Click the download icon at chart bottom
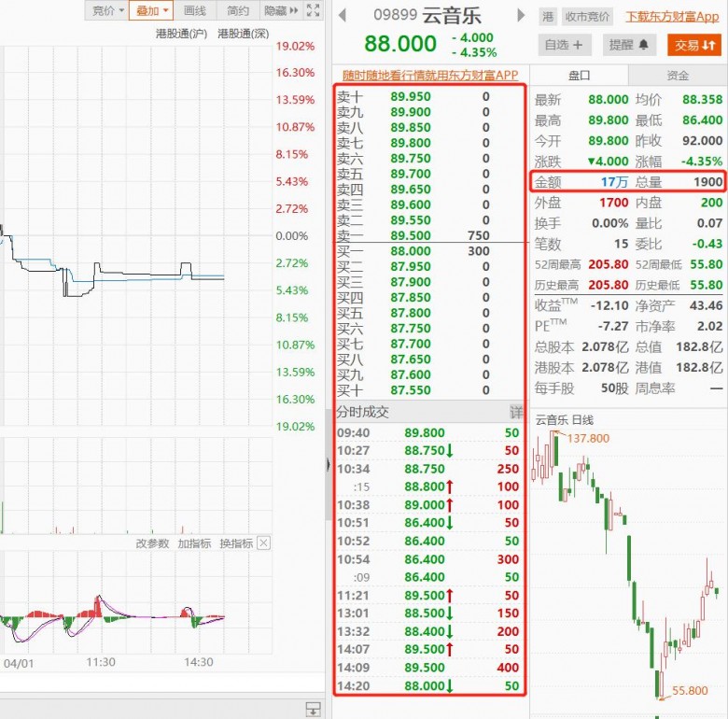 [x=314, y=710]
